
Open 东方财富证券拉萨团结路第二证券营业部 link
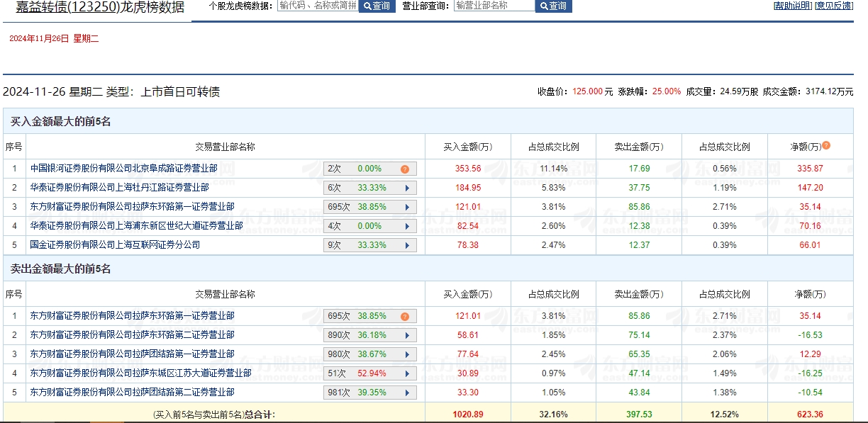pyautogui.click(x=132, y=393)
